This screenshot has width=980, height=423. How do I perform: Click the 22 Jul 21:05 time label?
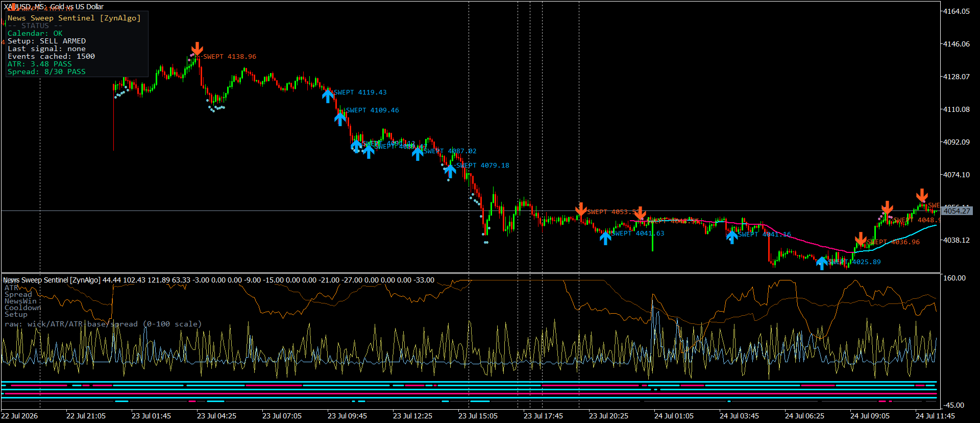click(86, 416)
